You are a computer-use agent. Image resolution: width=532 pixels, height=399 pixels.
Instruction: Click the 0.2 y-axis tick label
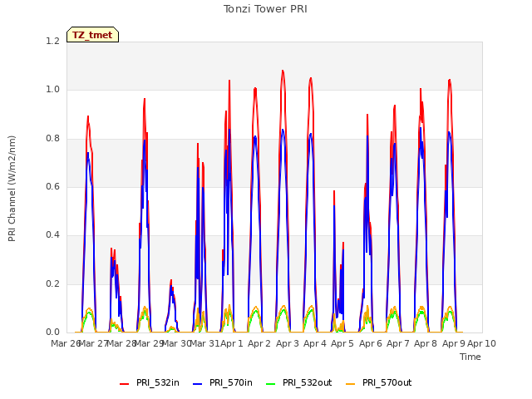coord(52,283)
